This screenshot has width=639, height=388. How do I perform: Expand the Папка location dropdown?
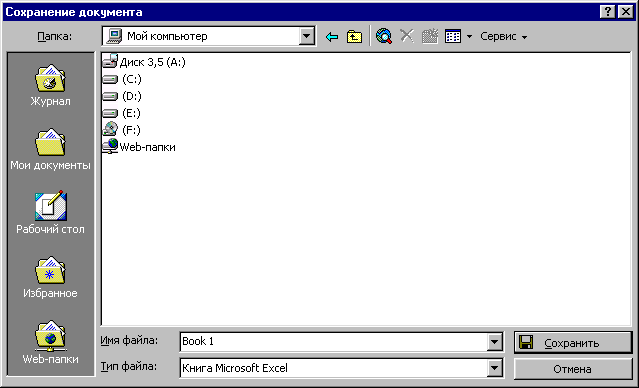click(306, 36)
